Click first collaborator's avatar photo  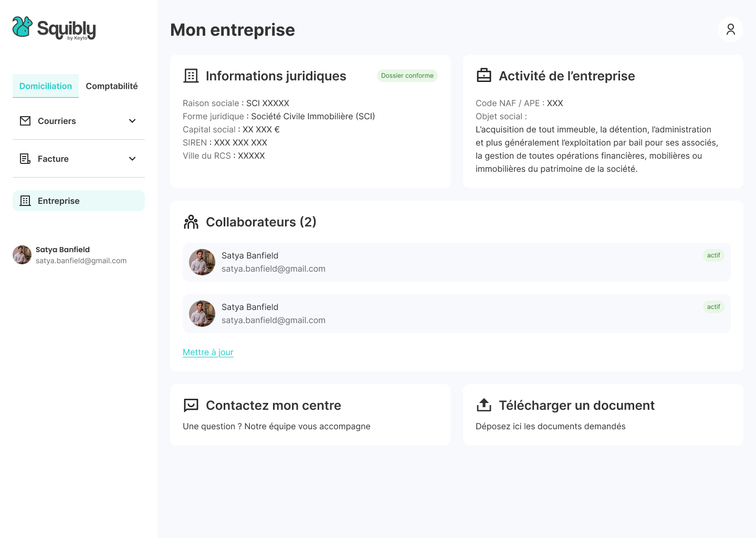point(202,262)
